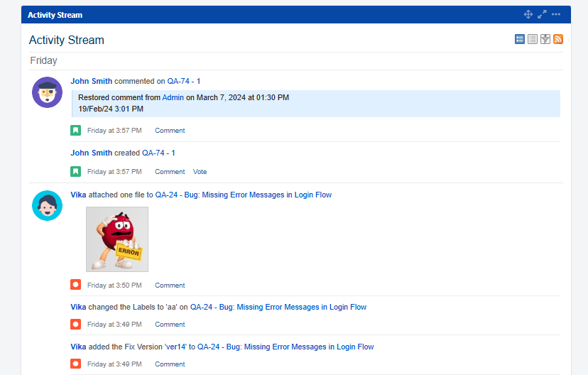Click the large 'Activity Stream' heading
The image size is (588, 375).
click(67, 40)
